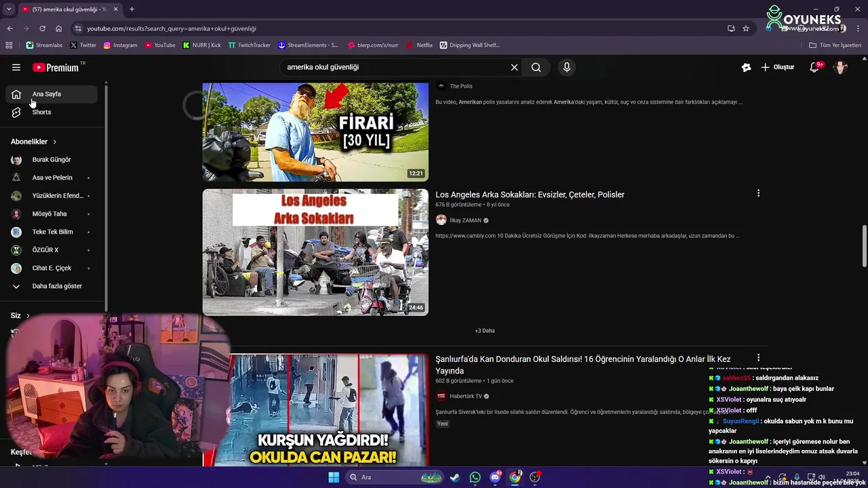Open YouTube bookmark
Screen dimensions: 868x488
coord(159,45)
